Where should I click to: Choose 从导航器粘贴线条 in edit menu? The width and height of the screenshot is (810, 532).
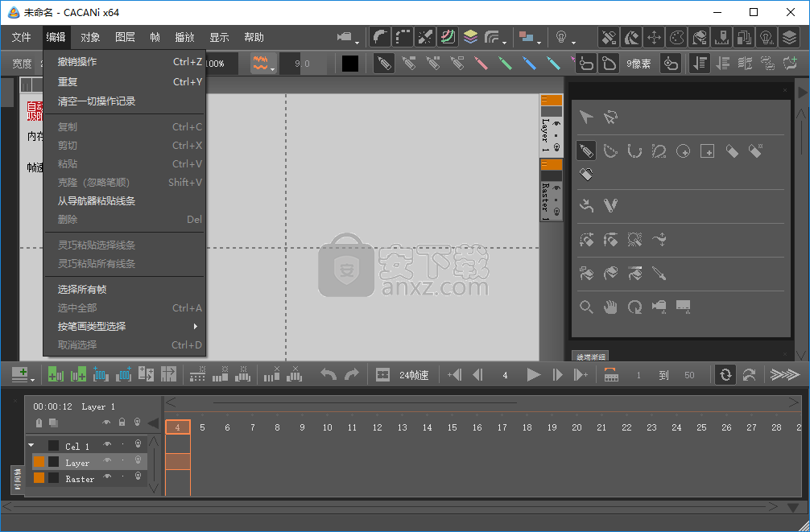[125, 201]
